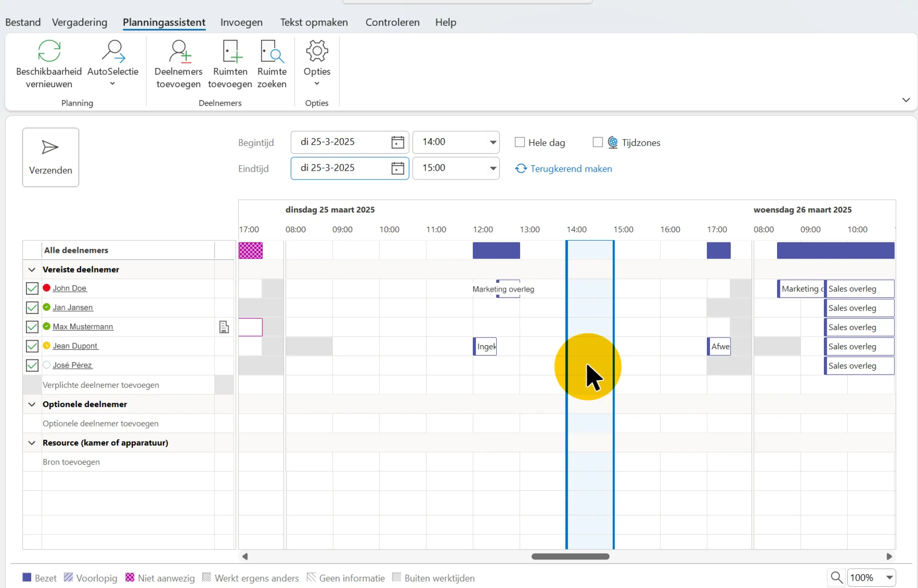Click the zoom magnifier icon
Image resolution: width=918 pixels, height=588 pixels.
836,577
